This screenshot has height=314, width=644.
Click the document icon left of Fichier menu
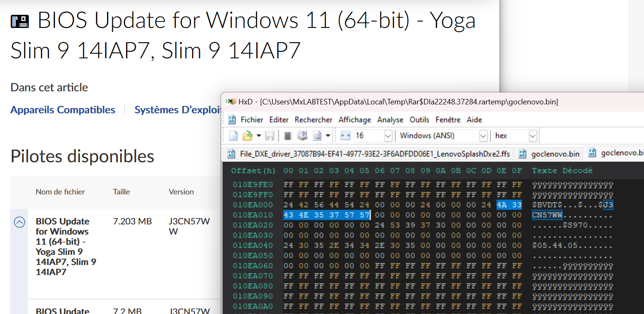pyautogui.click(x=232, y=120)
